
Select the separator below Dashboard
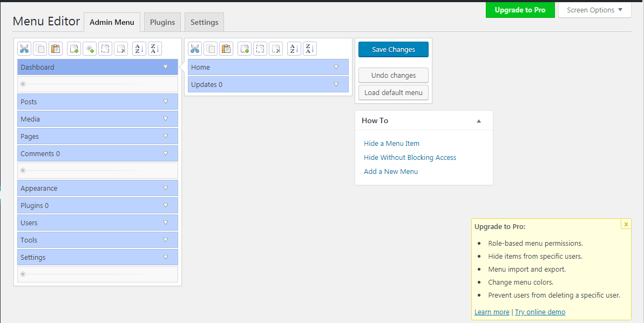coord(98,84)
